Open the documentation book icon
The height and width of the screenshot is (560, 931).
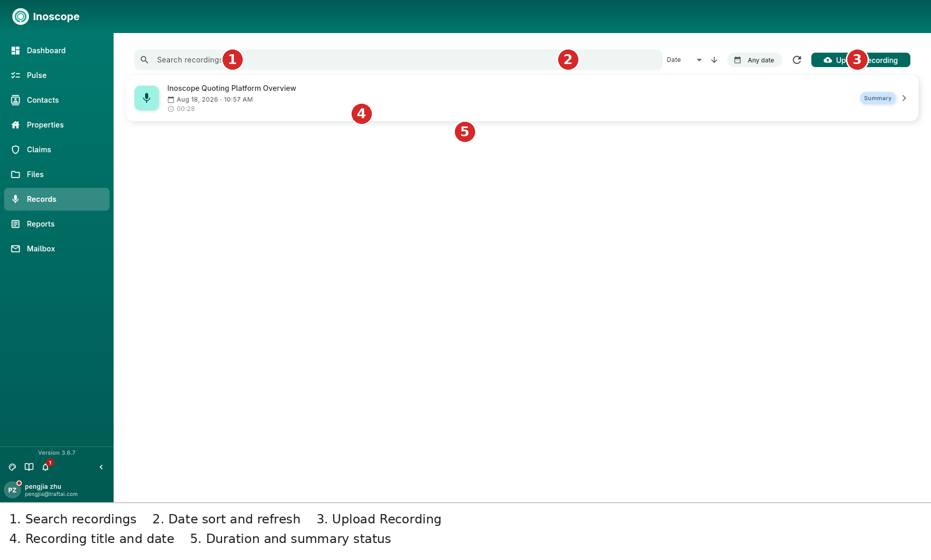pos(29,467)
